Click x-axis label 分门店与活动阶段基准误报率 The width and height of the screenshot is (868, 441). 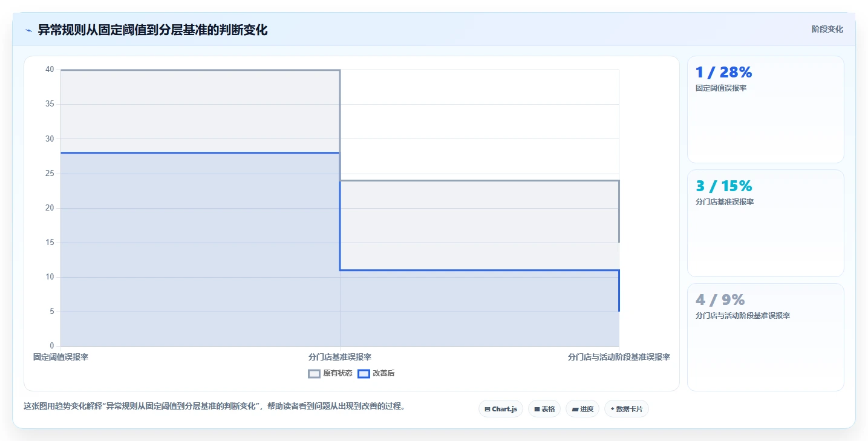619,357
